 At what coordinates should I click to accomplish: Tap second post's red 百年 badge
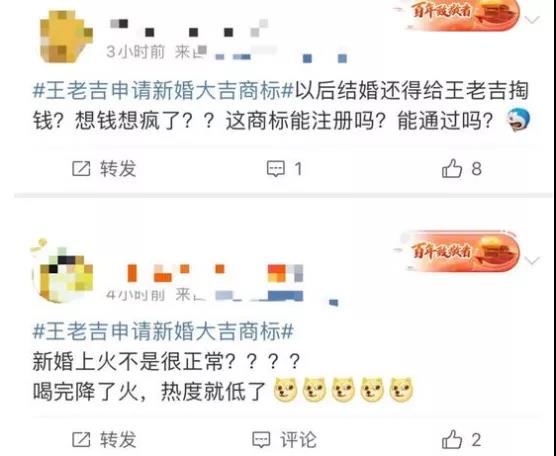(460, 251)
